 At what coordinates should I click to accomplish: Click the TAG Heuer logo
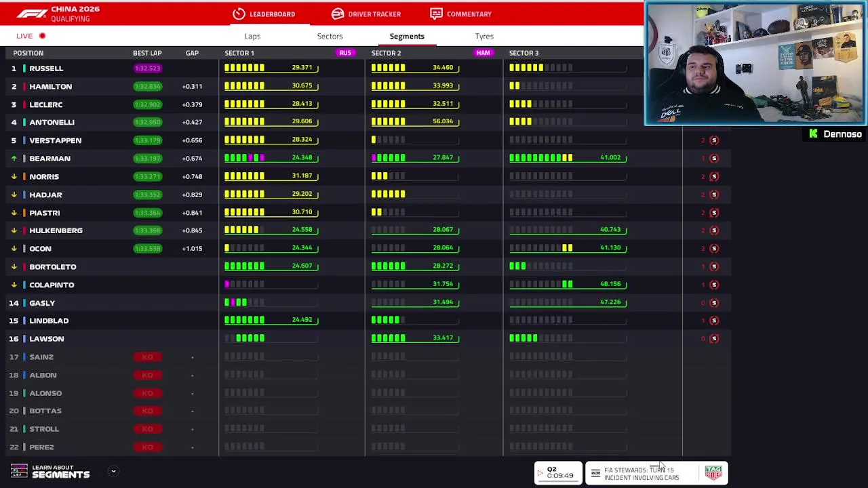pos(713,473)
